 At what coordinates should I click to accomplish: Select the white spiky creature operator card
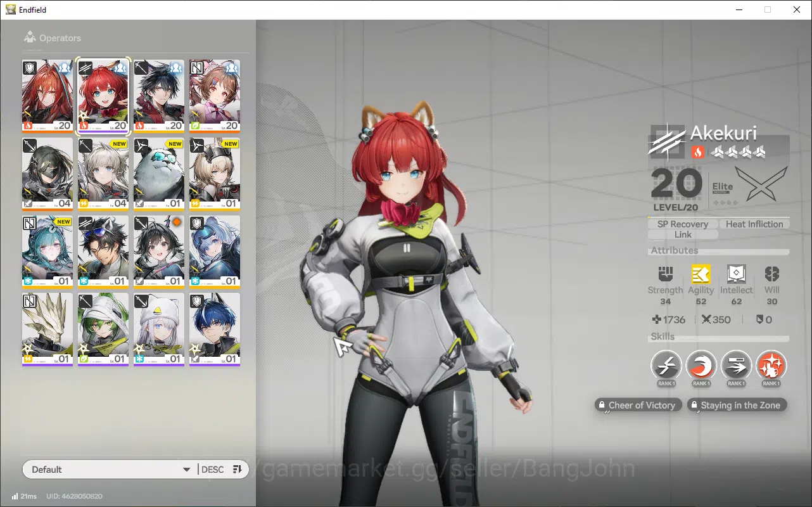[x=48, y=330]
